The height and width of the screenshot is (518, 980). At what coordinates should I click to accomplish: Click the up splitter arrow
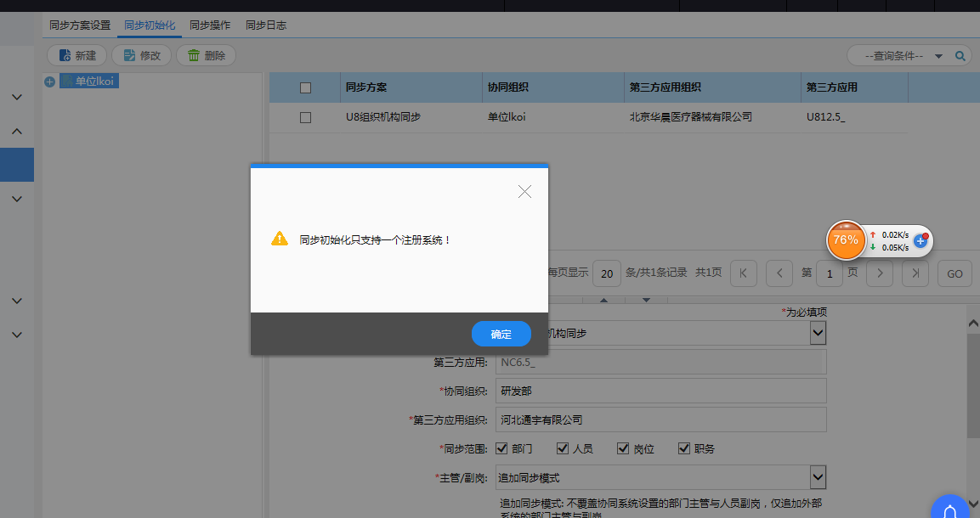tap(603, 301)
